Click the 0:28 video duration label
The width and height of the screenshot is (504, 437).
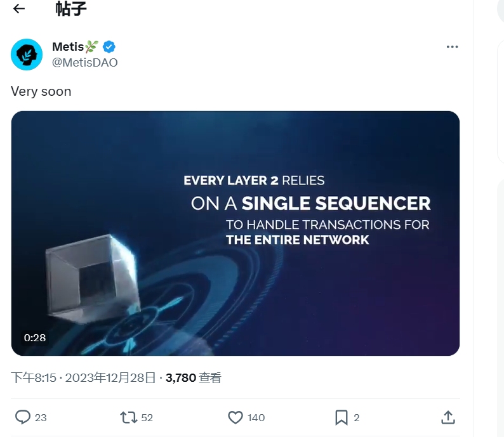tap(35, 338)
